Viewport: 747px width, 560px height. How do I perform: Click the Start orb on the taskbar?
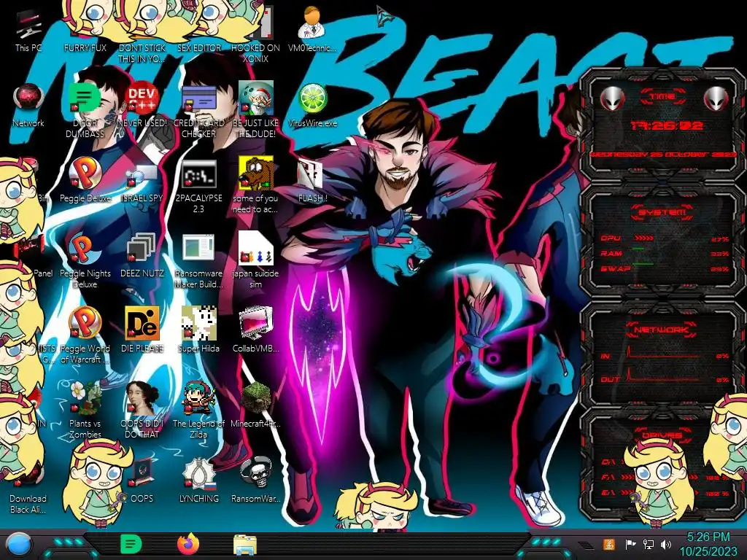click(18, 545)
